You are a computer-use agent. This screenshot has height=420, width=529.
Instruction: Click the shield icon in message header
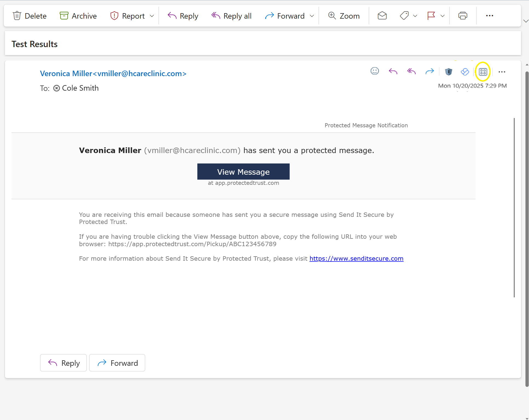tap(448, 72)
